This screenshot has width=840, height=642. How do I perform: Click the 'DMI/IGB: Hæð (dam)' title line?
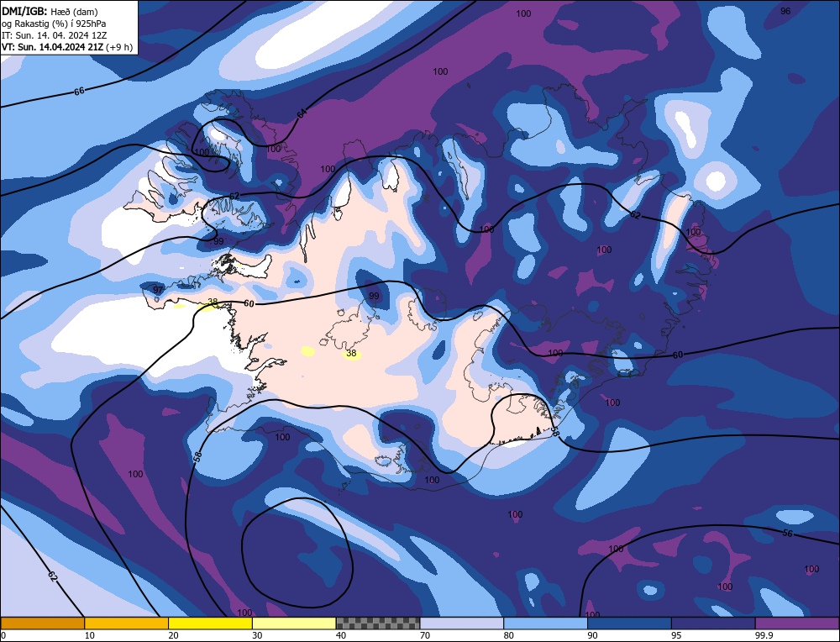click(x=50, y=11)
